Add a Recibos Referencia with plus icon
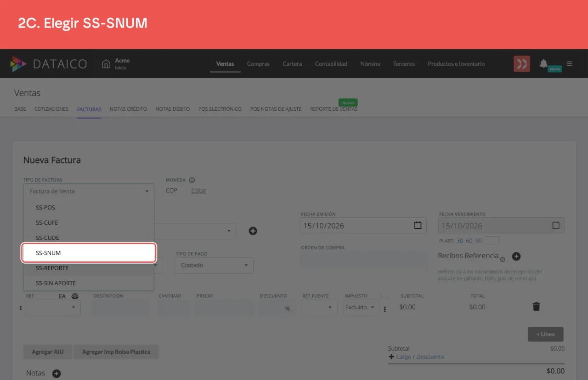Viewport: 588px width, 380px height. pyautogui.click(x=516, y=256)
